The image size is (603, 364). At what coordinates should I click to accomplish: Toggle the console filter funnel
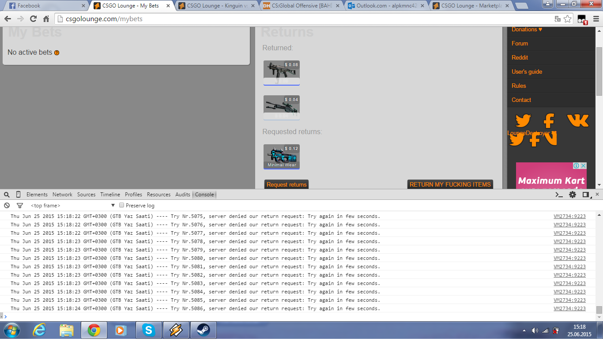(x=19, y=206)
